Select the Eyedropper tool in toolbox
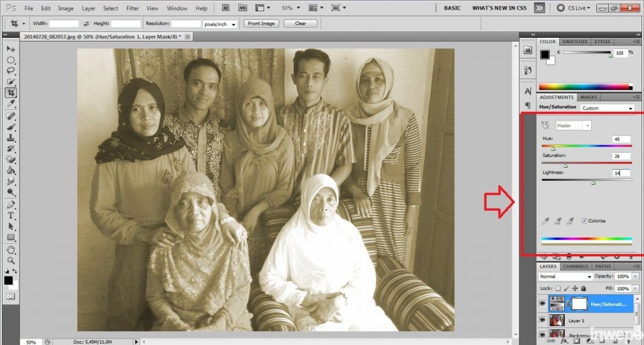 pos(11,104)
